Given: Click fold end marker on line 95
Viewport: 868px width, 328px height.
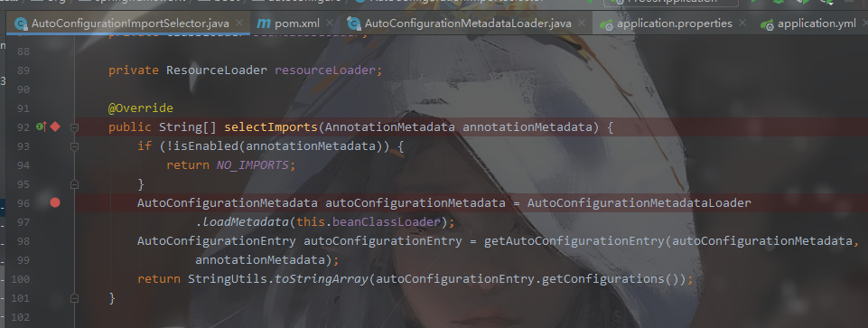Looking at the screenshot, I should (x=74, y=184).
